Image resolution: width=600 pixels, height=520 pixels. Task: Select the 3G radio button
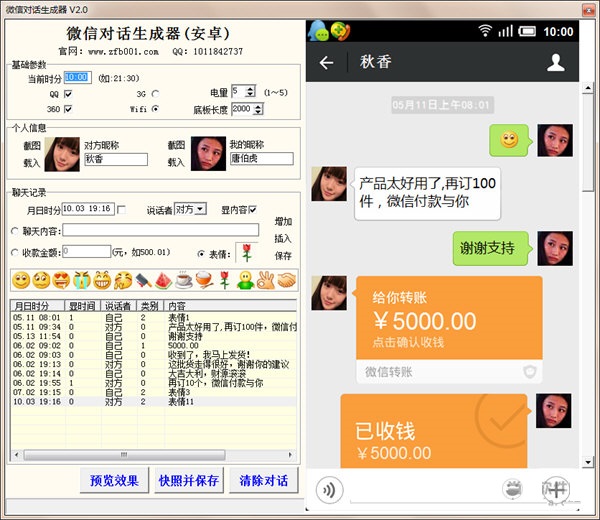pos(155,94)
